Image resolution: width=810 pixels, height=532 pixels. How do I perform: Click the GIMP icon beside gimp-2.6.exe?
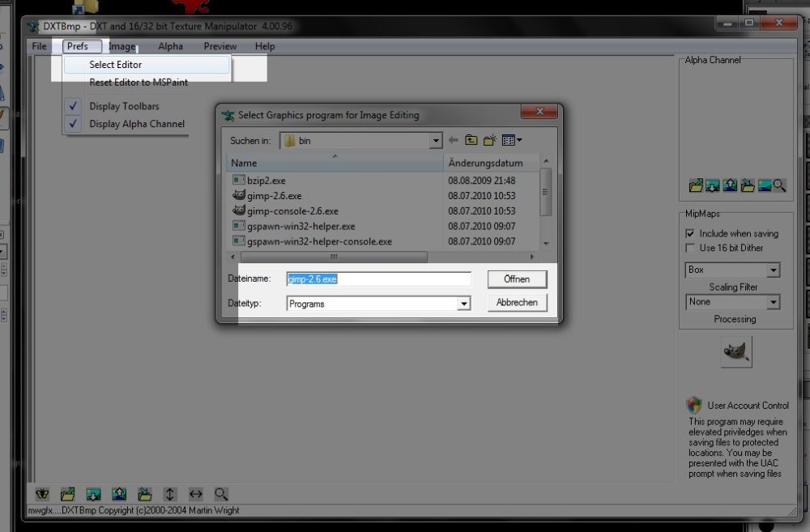tap(239, 195)
